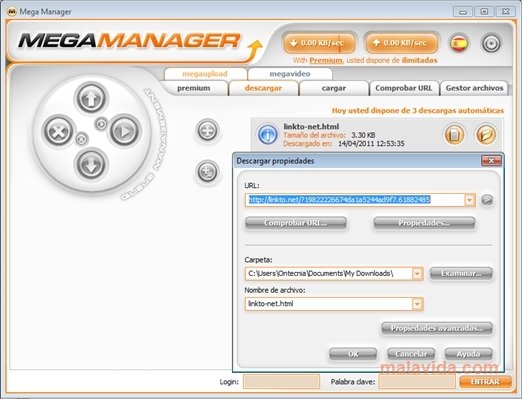
Task: Click the go icon beside URL field
Action: pos(487,200)
